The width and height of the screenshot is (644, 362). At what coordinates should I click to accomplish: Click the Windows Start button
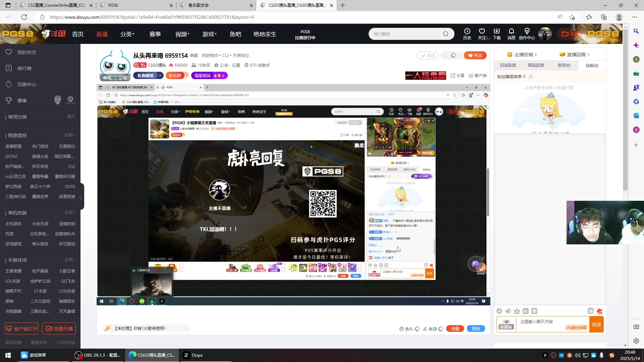tap(8, 355)
